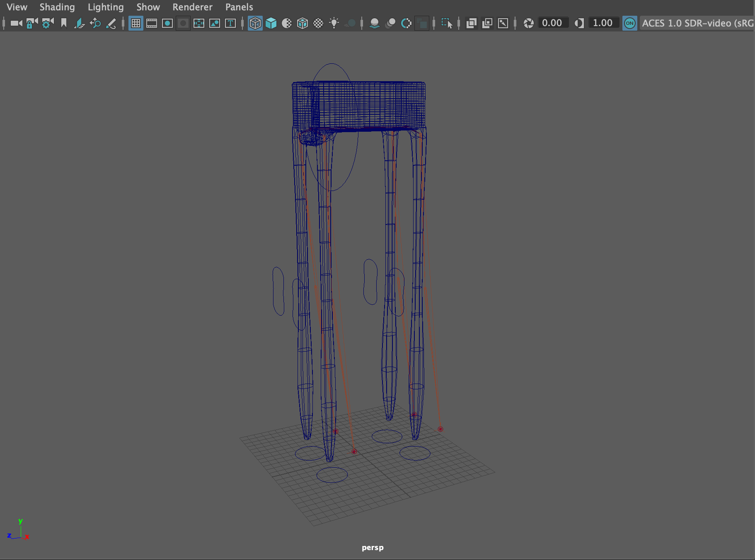
Task: Select the front-most foot circle control
Action: 332,475
